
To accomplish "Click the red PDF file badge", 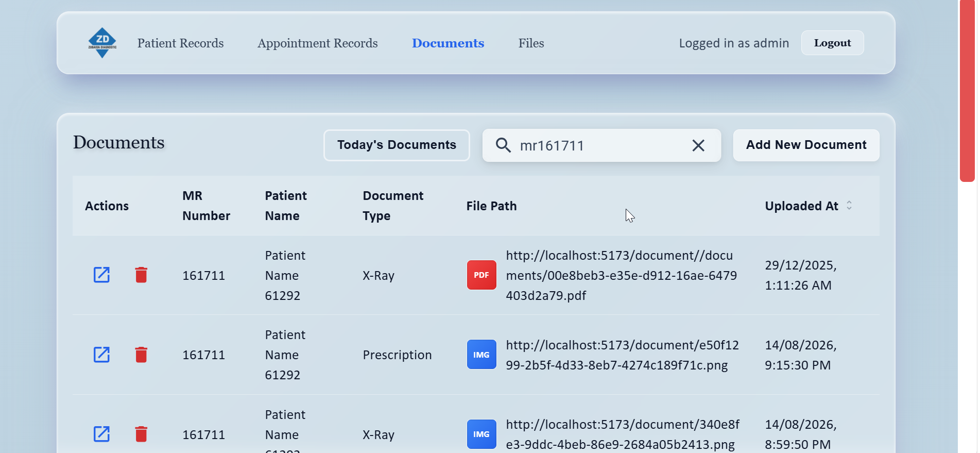I will [x=482, y=275].
